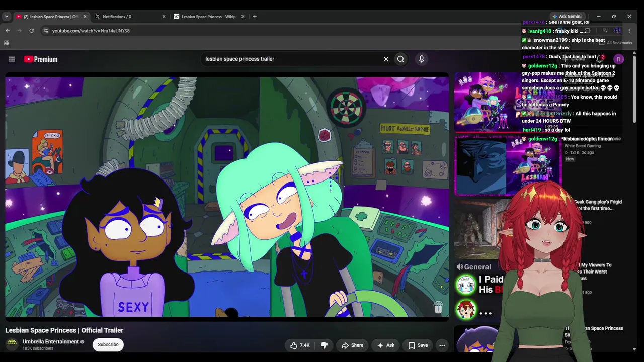Go forward in browser history
Viewport: 644px width, 362px height.
coord(20,31)
